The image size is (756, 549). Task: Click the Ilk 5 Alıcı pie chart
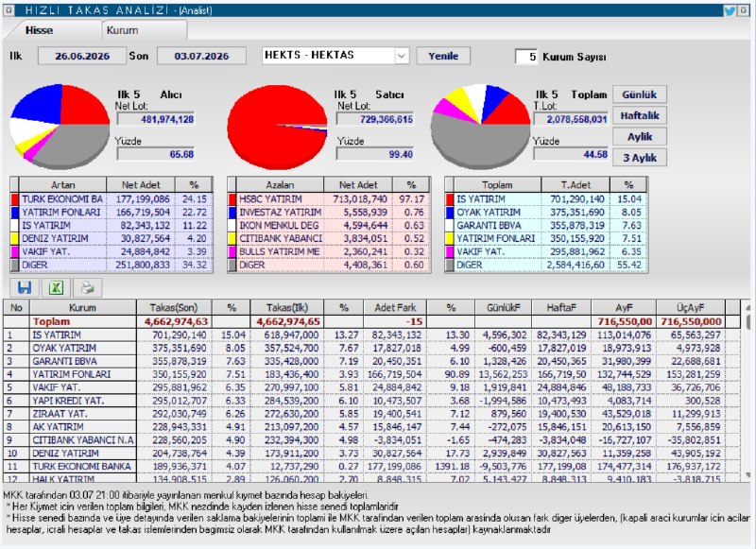(60, 127)
